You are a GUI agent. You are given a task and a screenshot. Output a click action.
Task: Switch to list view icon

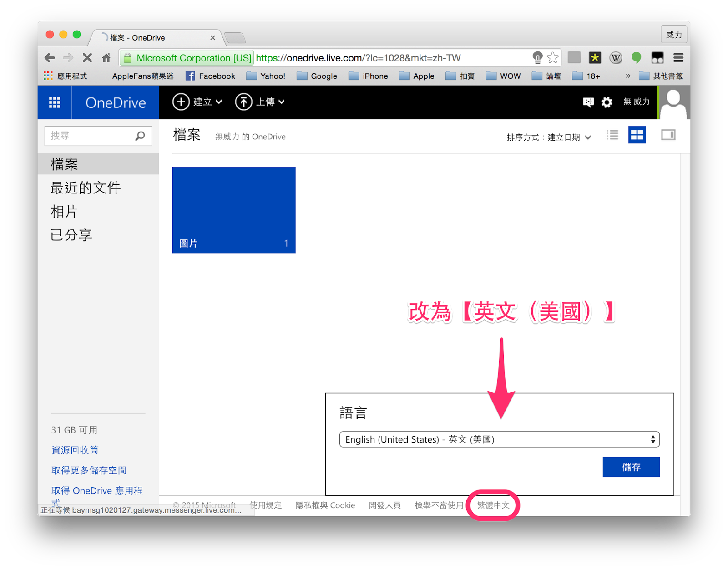[x=612, y=135]
